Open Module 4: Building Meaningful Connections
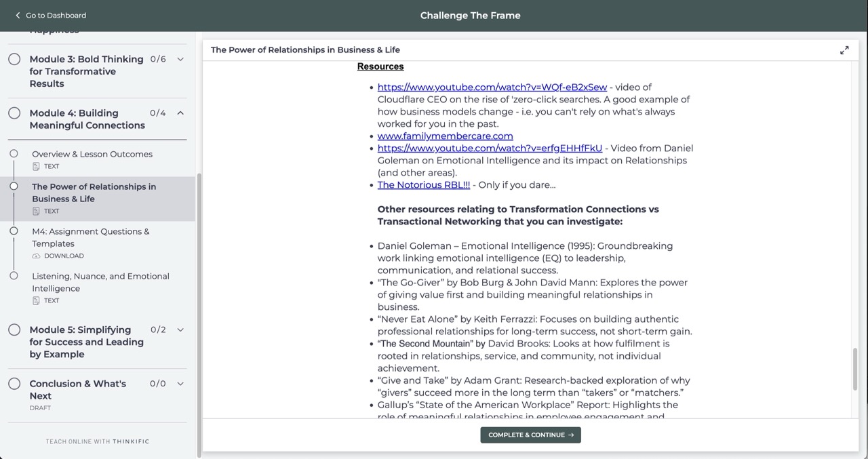Screen dimensions: 868x459 87,119
